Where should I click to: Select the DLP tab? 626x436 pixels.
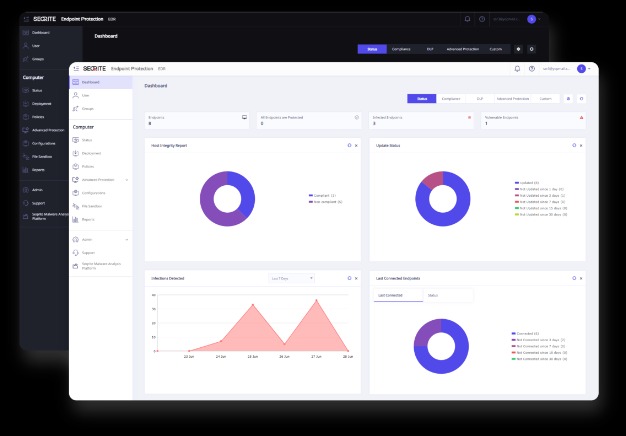tap(480, 99)
